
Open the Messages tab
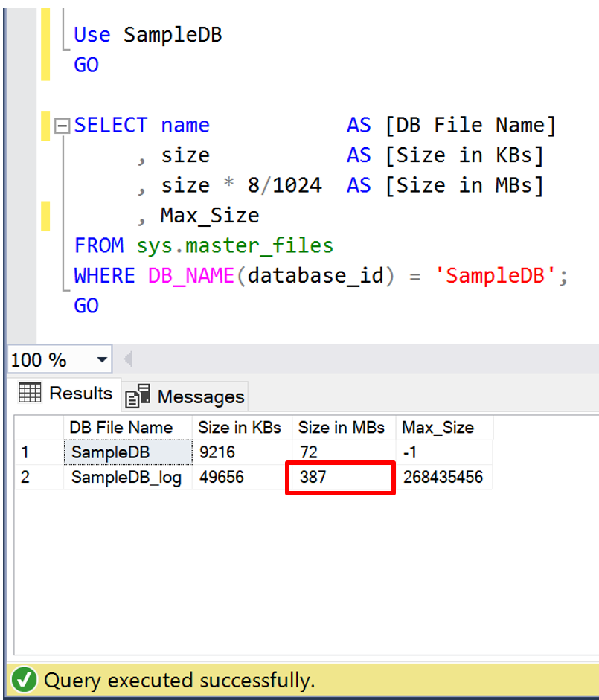click(x=185, y=397)
